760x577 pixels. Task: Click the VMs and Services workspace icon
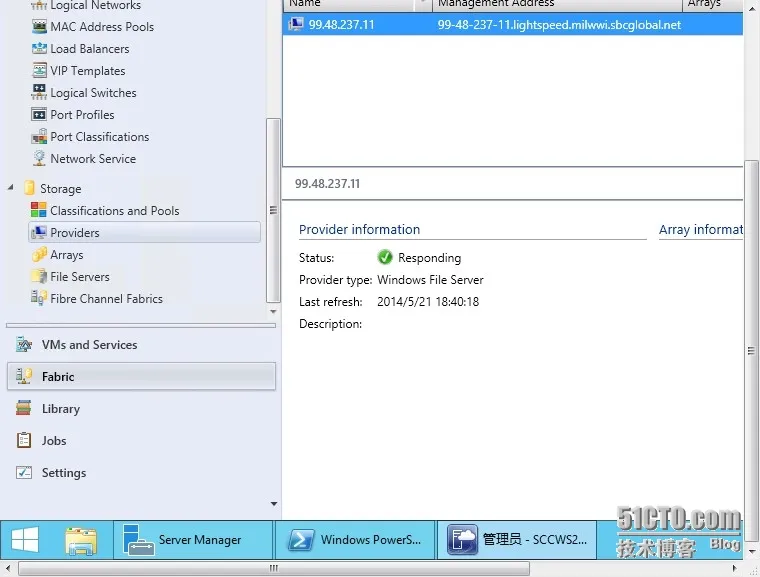[x=24, y=345]
